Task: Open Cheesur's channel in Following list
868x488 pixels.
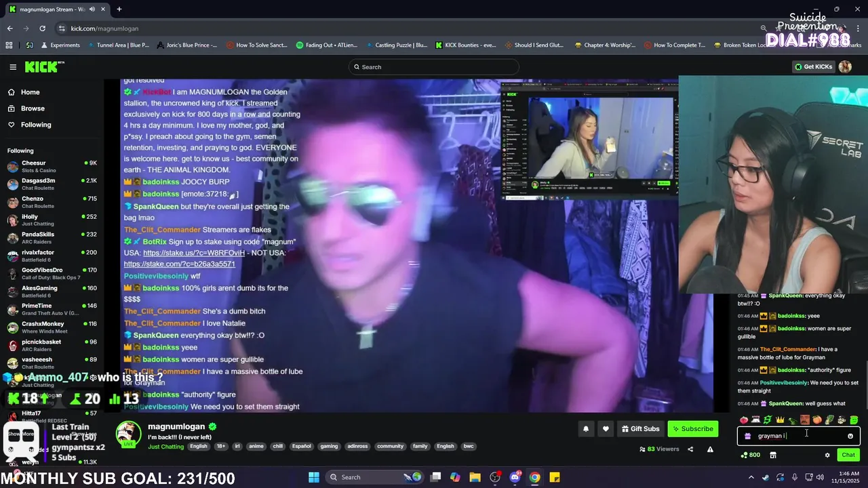Action: [52, 167]
